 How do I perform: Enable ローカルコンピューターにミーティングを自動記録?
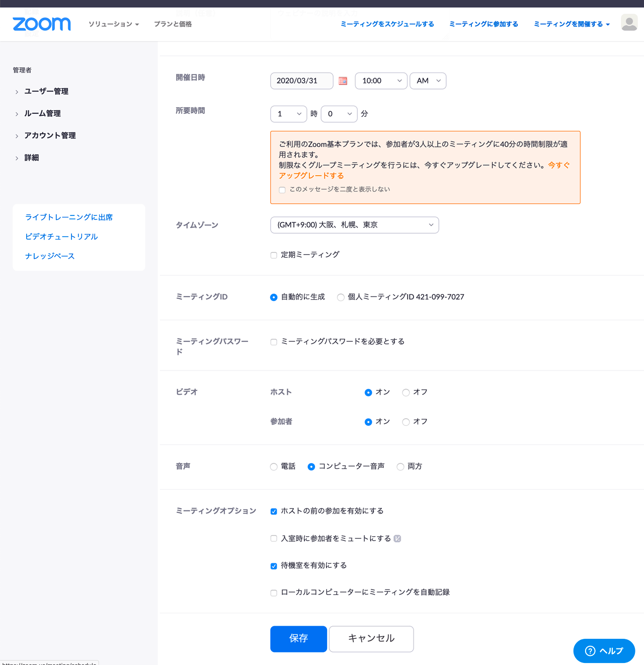274,593
